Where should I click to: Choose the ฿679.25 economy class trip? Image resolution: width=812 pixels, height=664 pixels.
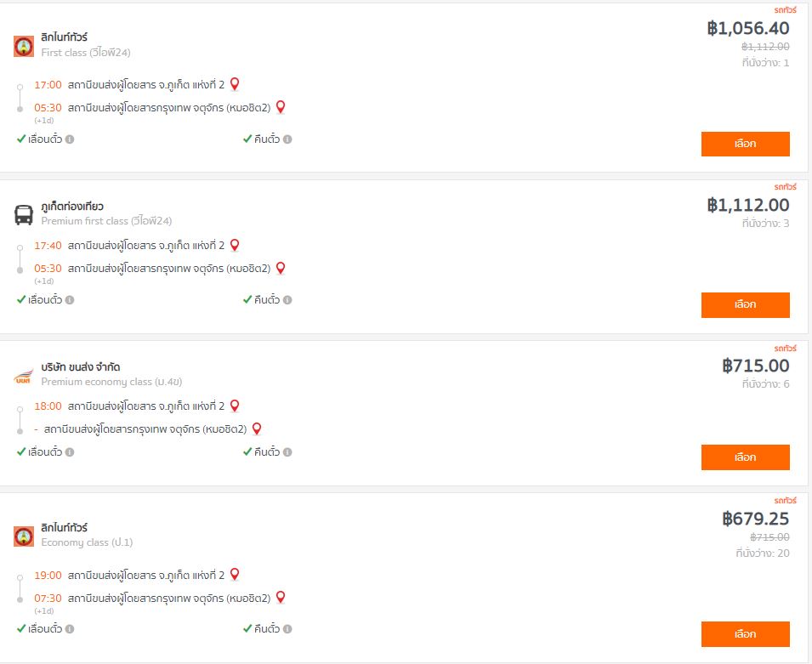(x=745, y=633)
